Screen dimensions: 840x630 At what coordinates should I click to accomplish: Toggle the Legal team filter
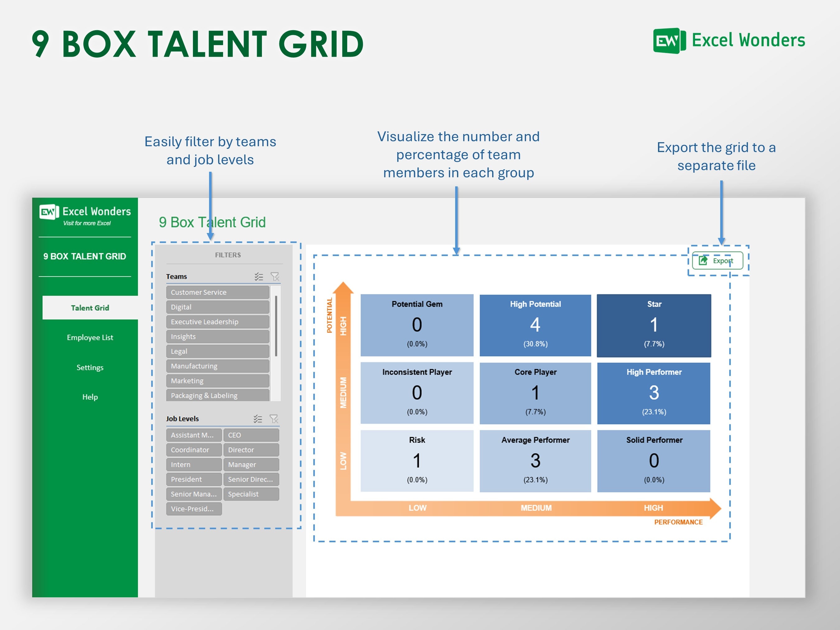(217, 351)
